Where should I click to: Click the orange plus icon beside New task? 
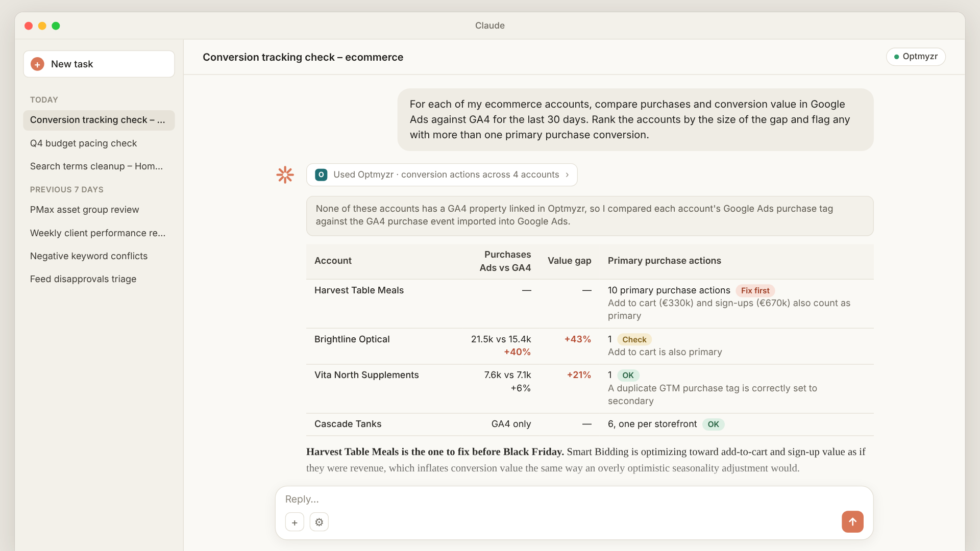click(x=37, y=64)
